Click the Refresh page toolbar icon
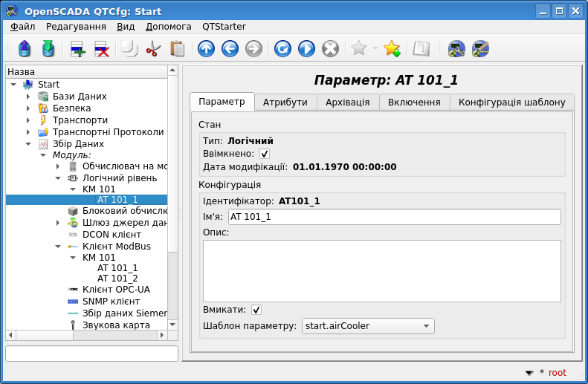The height and width of the screenshot is (384, 588). pos(282,49)
